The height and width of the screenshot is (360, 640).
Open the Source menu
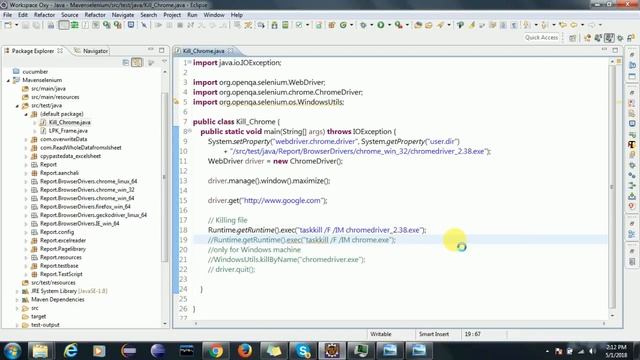[x=69, y=15]
